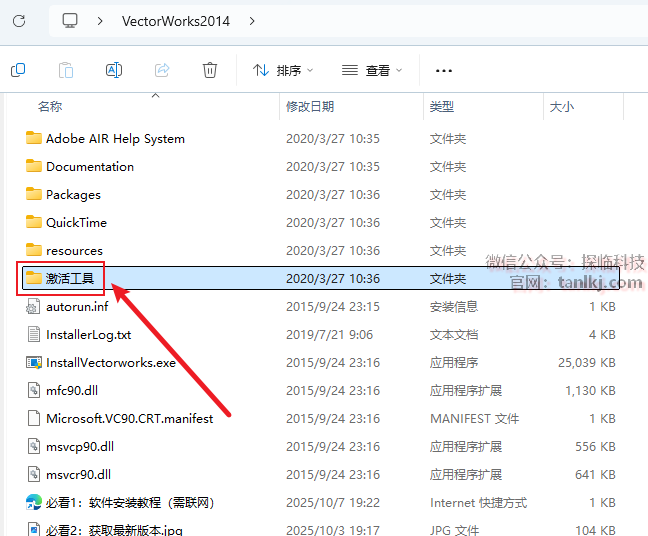Click the Paste toolbar icon
Screen dimensions: 648x536
pyautogui.click(x=66, y=70)
